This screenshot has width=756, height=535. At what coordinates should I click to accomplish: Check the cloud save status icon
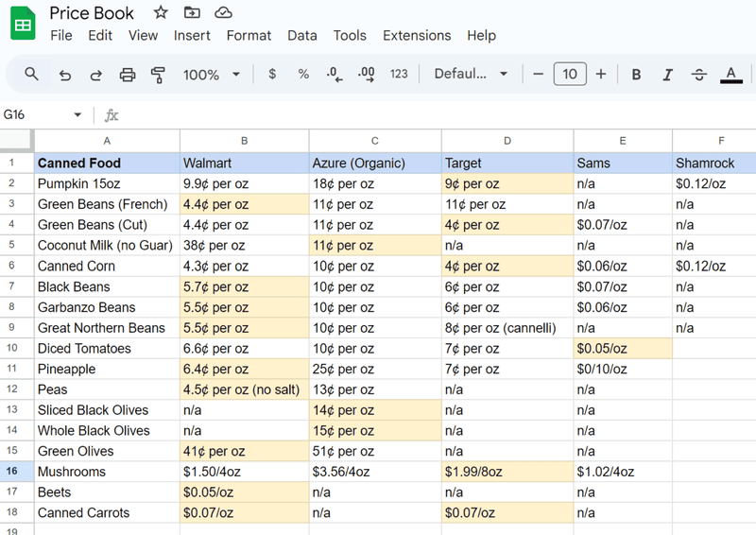[x=223, y=12]
